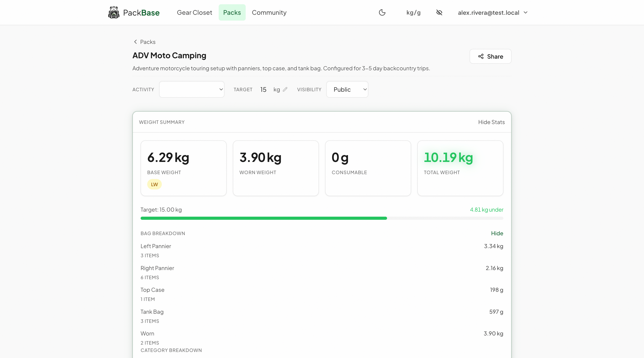Click the Share button
Image resolution: width=644 pixels, height=358 pixels.
coord(490,56)
